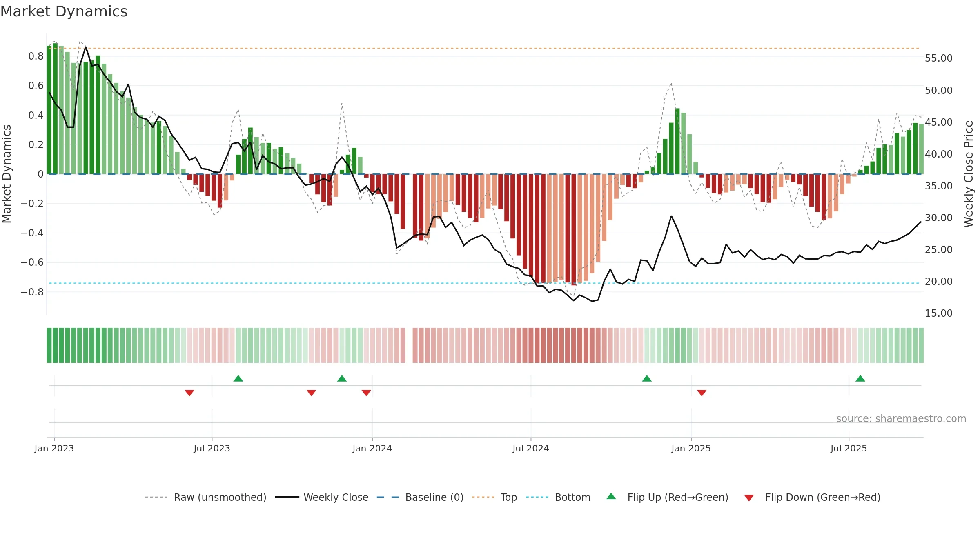Click the −0.2 dynamics axis tick

32,203
